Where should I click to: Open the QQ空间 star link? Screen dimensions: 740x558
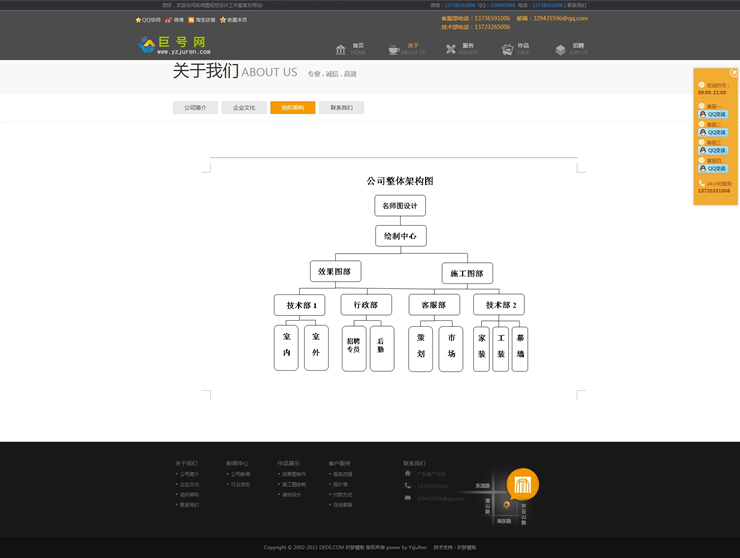(148, 20)
